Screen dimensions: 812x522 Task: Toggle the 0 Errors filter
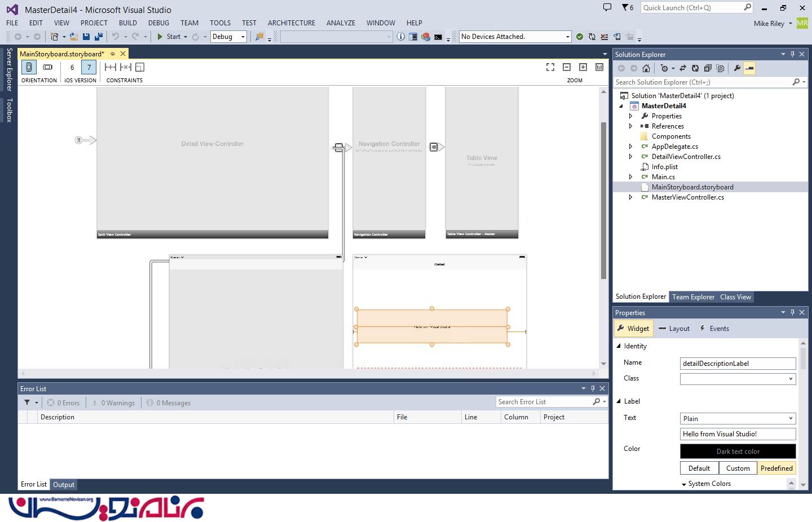[x=63, y=402]
